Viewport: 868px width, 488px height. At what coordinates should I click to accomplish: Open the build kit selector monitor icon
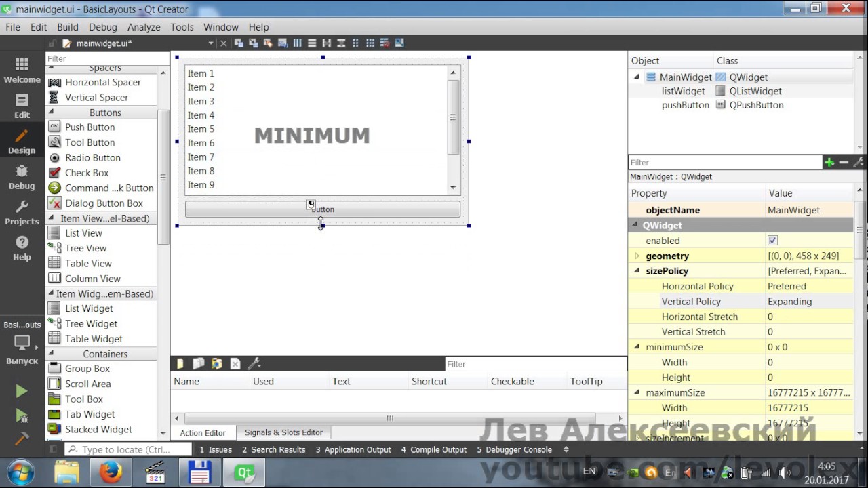coord(22,343)
